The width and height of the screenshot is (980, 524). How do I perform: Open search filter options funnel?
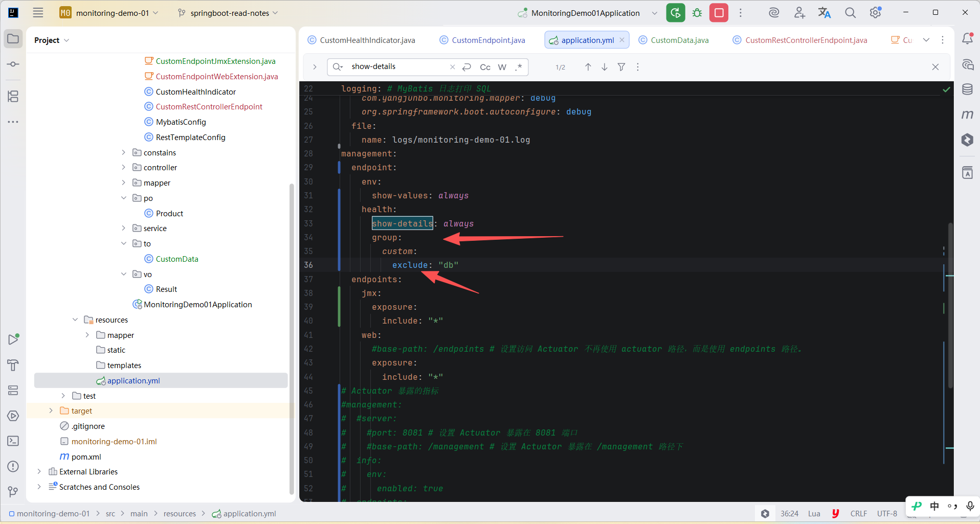tap(621, 67)
